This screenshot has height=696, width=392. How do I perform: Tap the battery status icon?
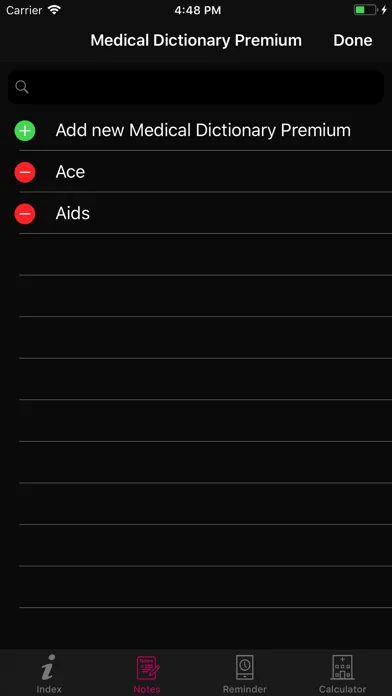pos(366,10)
